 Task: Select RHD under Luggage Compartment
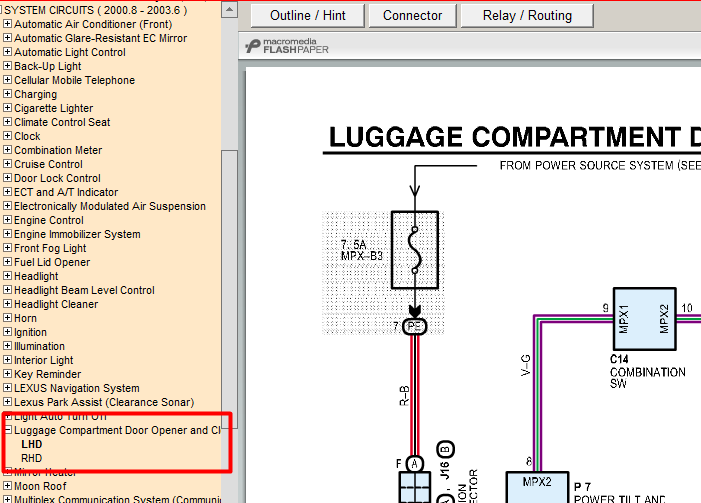tap(32, 458)
